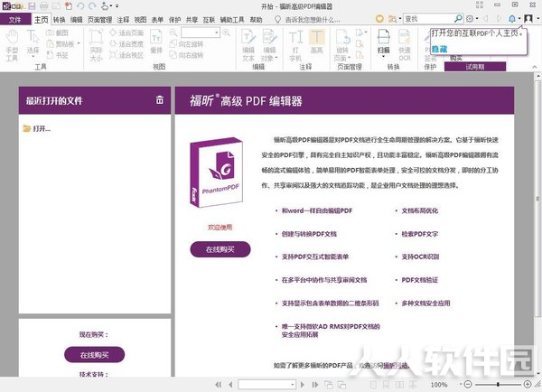Screen dimensions: 542x392
Task: Click status bar zoom in plus button
Action: coord(528,384)
